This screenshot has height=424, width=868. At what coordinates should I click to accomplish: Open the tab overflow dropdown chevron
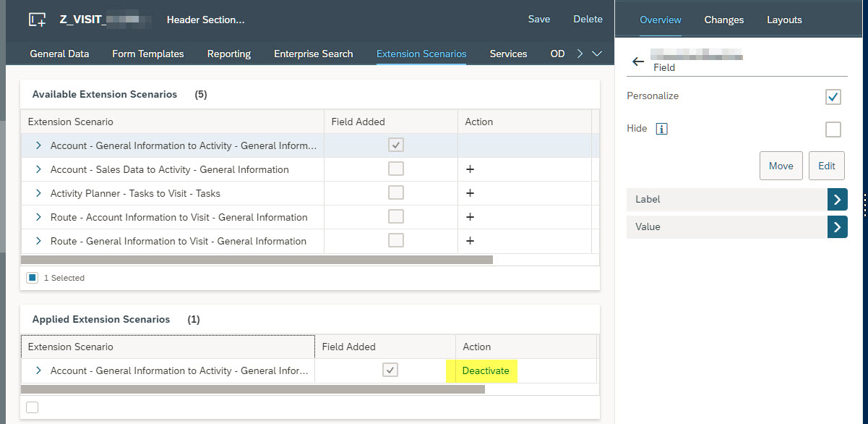[597, 54]
